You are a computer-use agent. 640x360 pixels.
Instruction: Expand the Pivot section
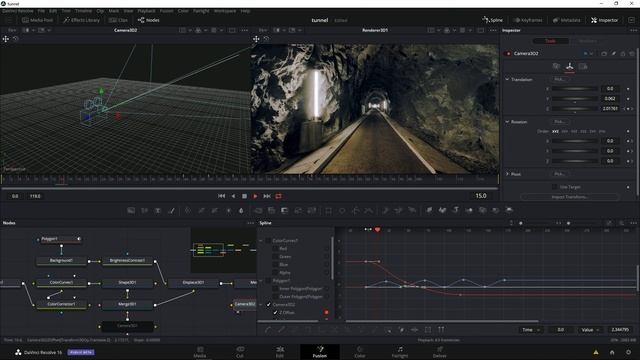(x=507, y=174)
